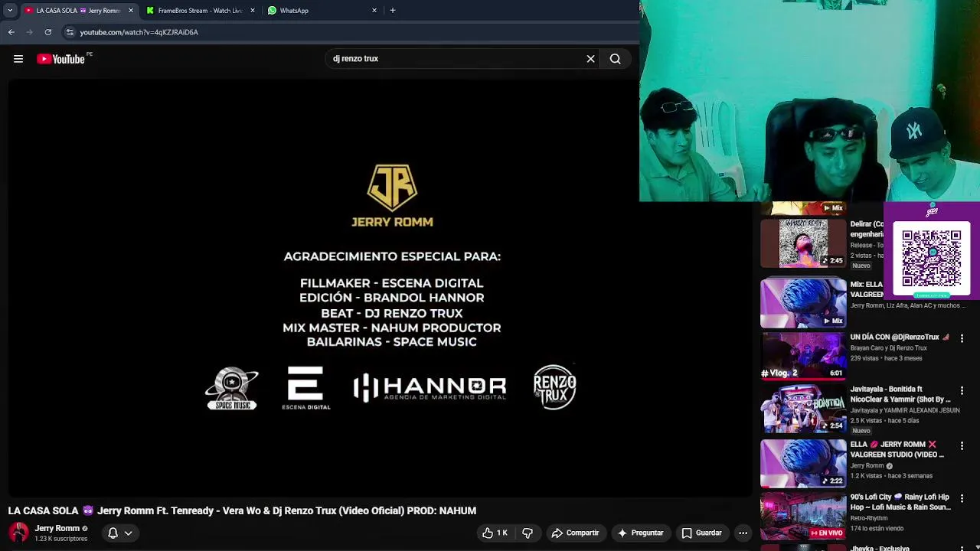980x551 pixels.
Task: Click the address bar URL
Action: click(139, 32)
